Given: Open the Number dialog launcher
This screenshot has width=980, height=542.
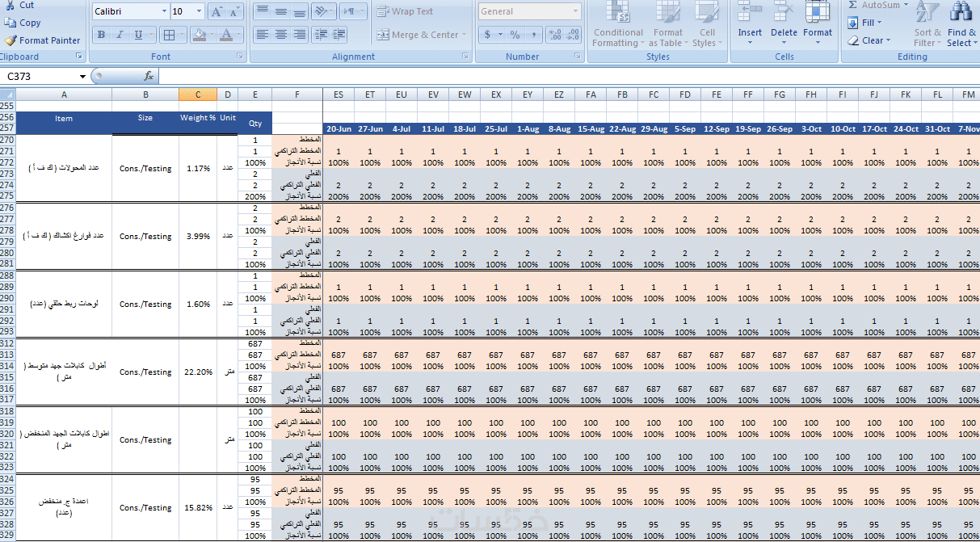Looking at the screenshot, I should coord(578,57).
